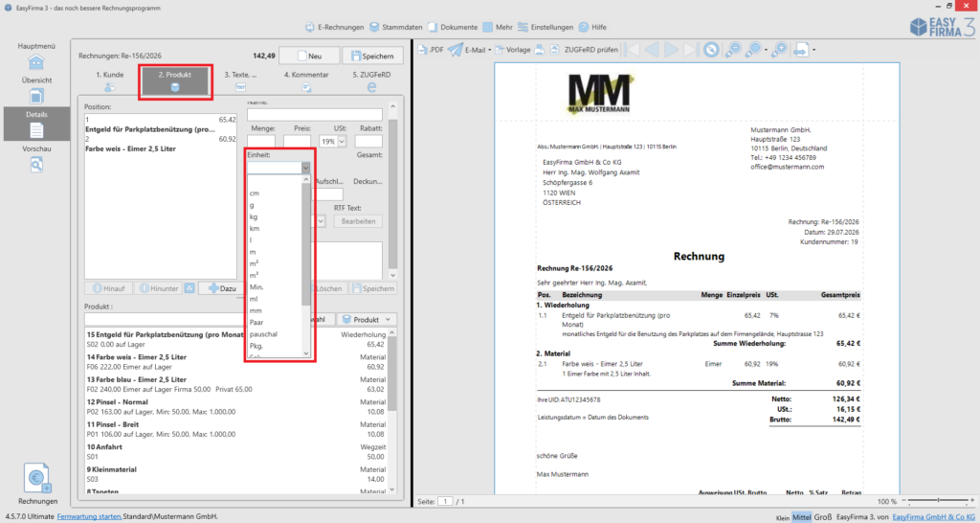Screen dimensions: 980x523
Task: Go to first page of preview
Action: pyautogui.click(x=632, y=50)
